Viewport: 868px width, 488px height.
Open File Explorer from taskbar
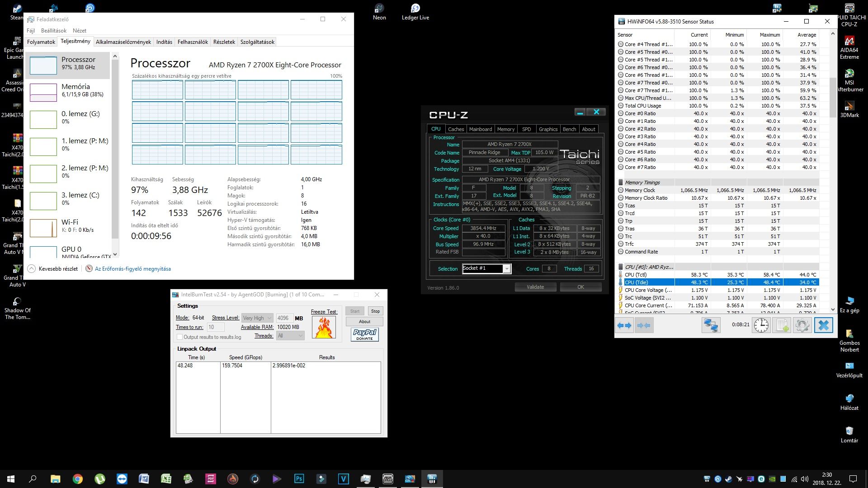[55, 479]
